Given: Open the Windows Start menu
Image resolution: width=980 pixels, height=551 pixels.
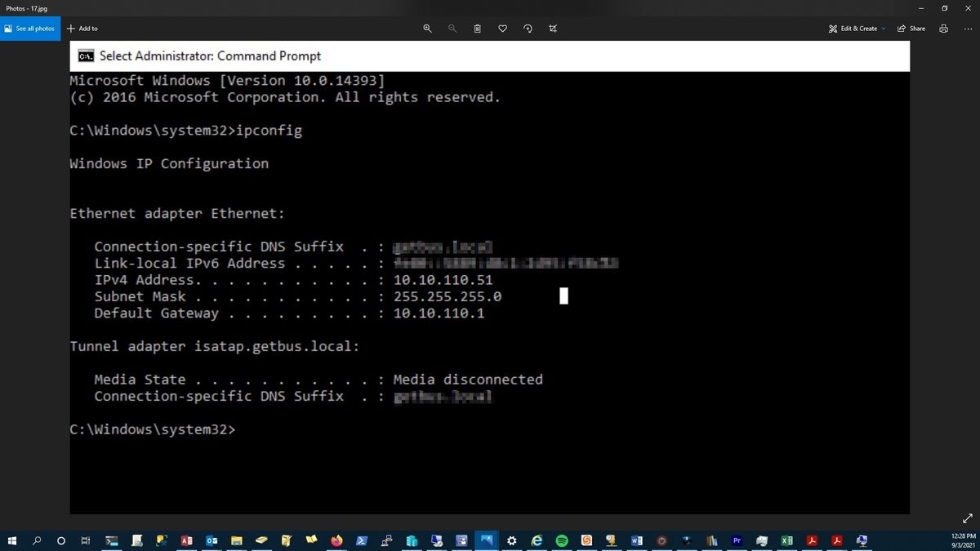Looking at the screenshot, I should tap(11, 540).
